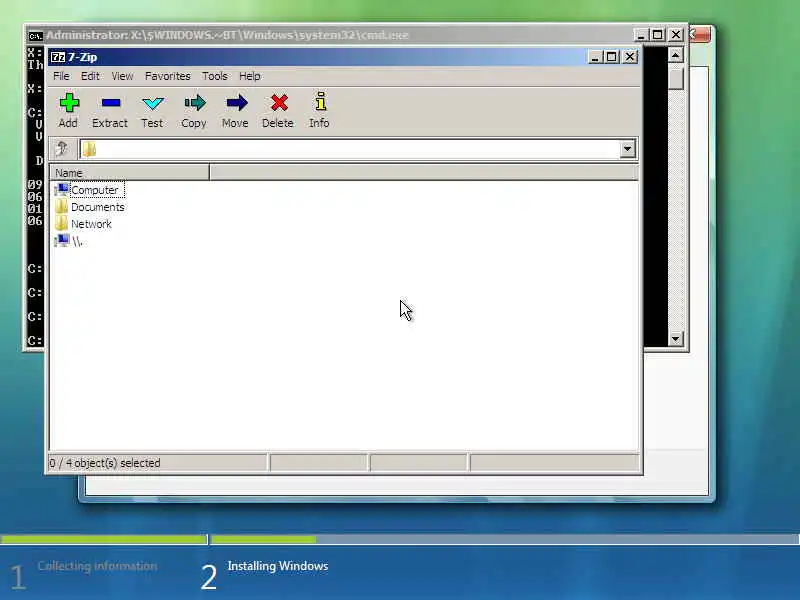Screen dimensions: 800x600
Task: Click the '0 / 4 object(s) selected' status text
Action: (105, 463)
